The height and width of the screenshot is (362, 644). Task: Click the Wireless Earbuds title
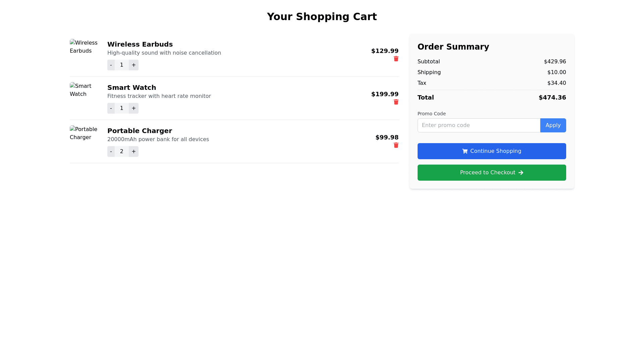tap(140, 44)
